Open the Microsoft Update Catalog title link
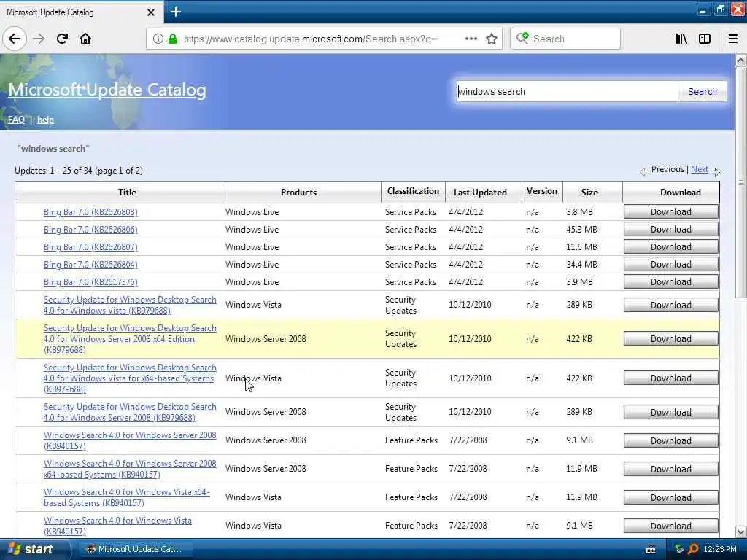The height and width of the screenshot is (560, 747). [107, 90]
